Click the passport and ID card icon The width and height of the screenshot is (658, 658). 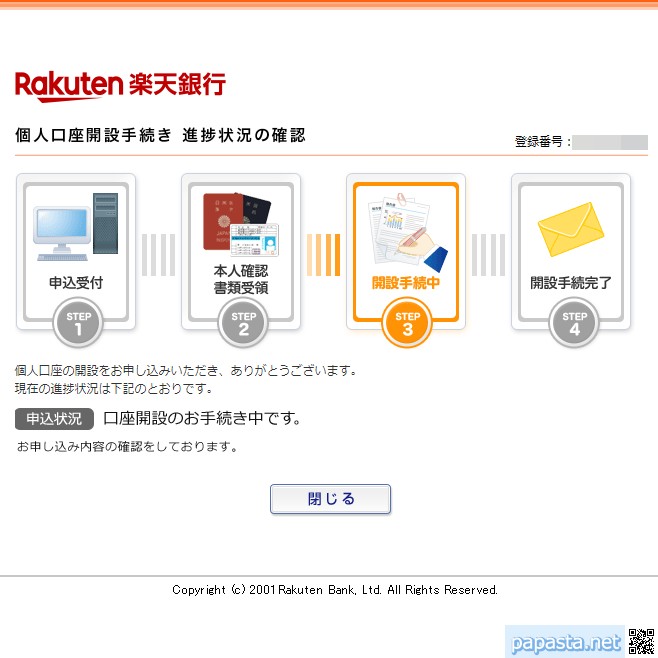(241, 225)
